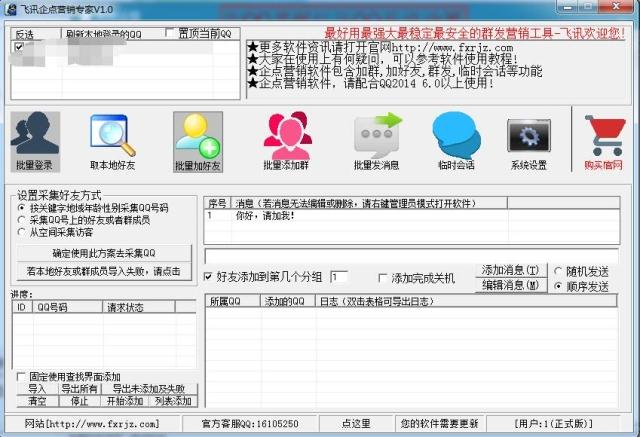
Task: Click the 编辑消息(M) button
Action: 510,285
